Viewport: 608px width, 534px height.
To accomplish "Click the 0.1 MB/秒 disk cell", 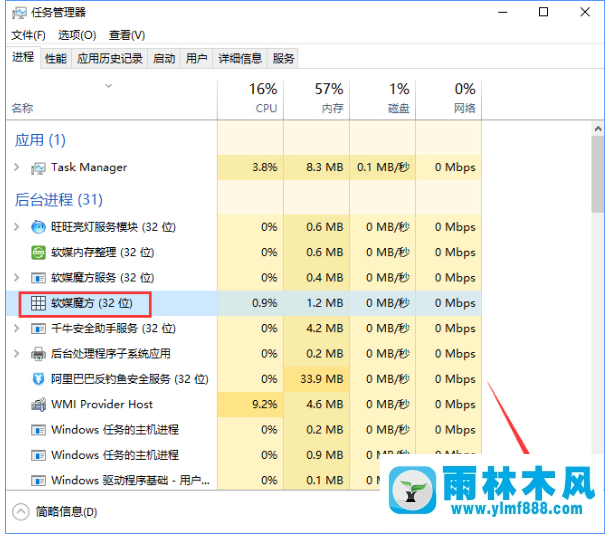I will [383, 168].
